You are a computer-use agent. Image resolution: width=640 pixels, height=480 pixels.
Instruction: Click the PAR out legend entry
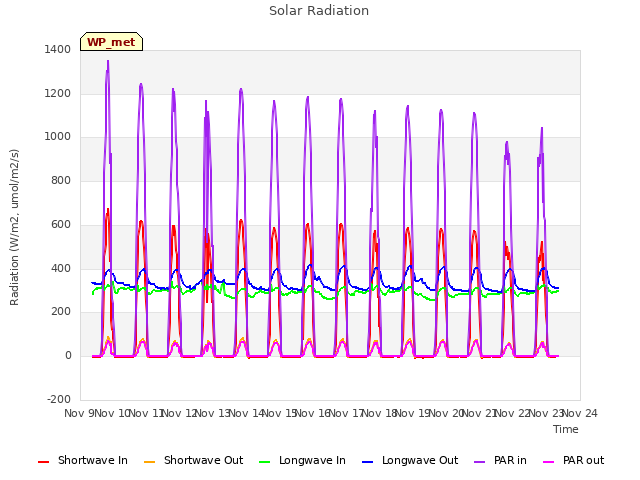tap(573, 460)
